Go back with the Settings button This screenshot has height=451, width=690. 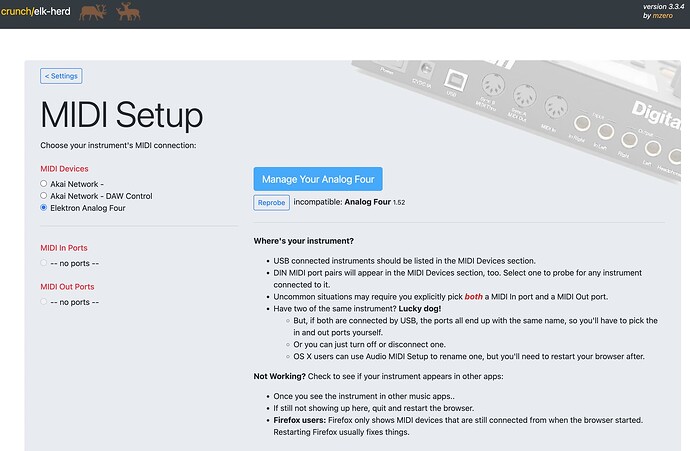(x=61, y=76)
